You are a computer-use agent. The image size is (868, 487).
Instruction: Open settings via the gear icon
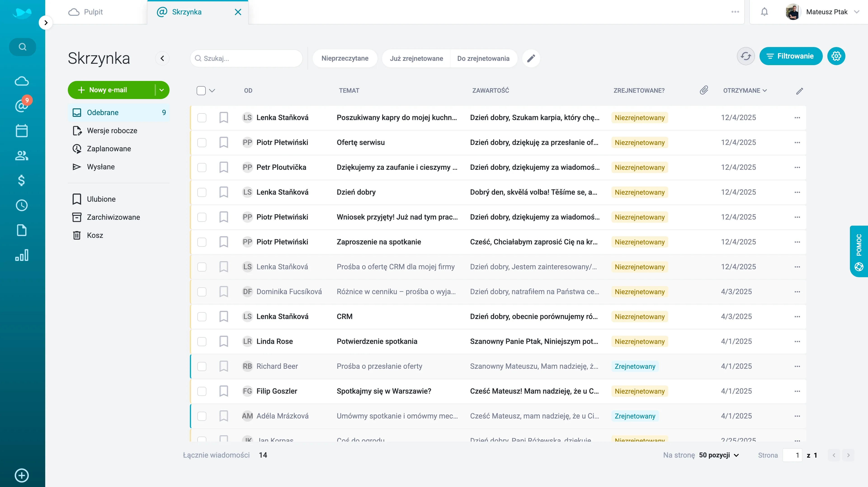point(837,56)
